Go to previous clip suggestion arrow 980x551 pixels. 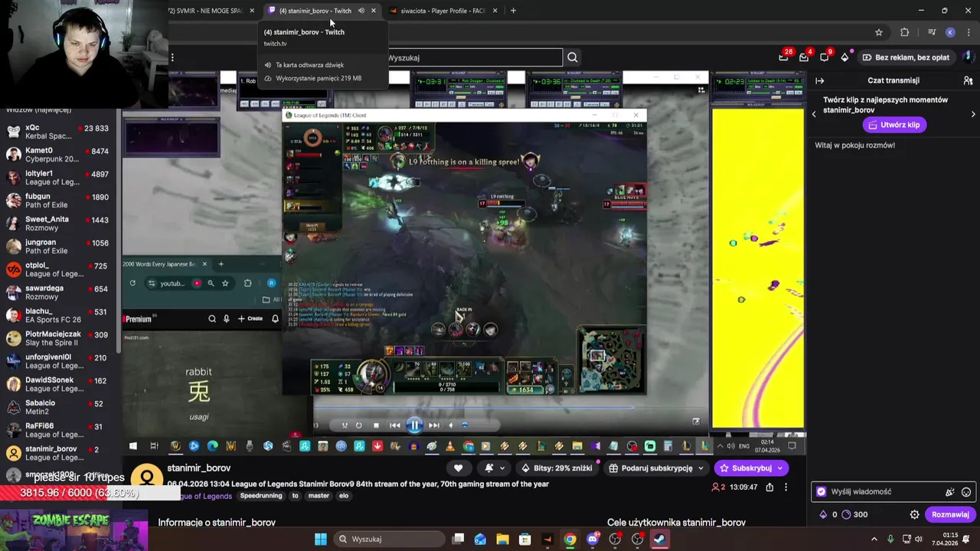point(814,114)
